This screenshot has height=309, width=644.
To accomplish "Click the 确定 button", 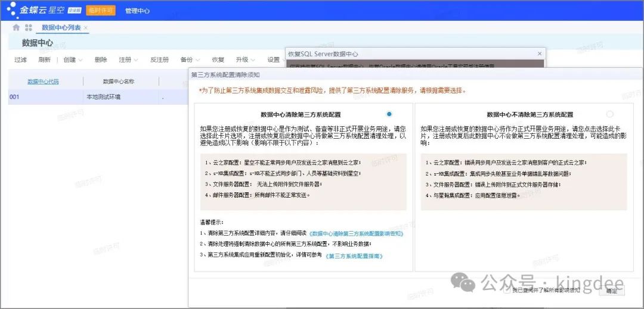I will click(x=612, y=291).
